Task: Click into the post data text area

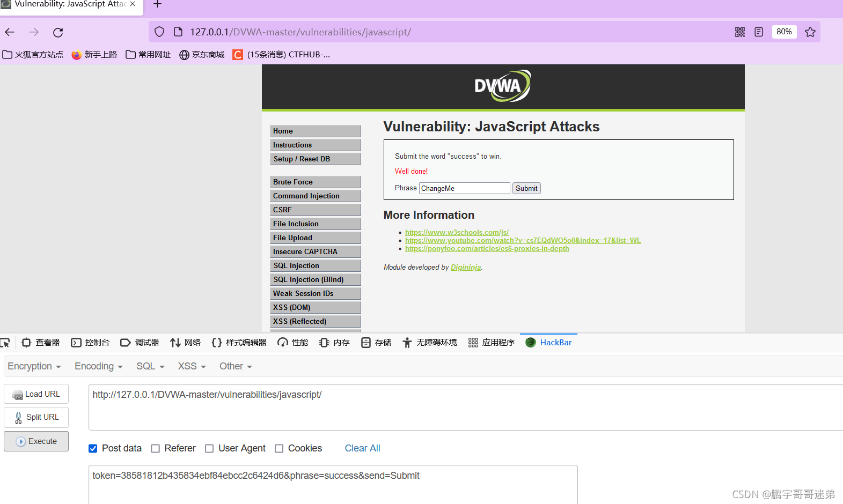Action: pos(333,485)
